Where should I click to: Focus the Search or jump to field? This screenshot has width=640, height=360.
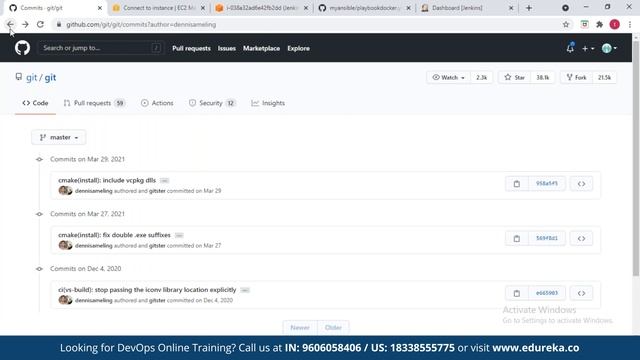click(x=101, y=48)
